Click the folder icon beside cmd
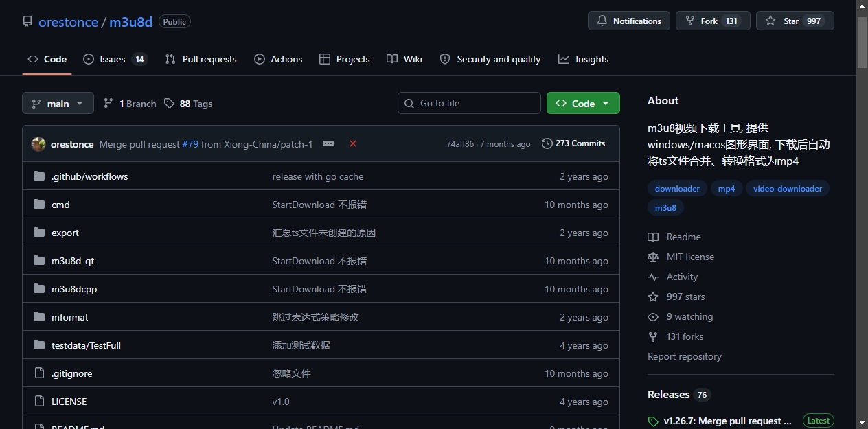The image size is (868, 429). 39,205
